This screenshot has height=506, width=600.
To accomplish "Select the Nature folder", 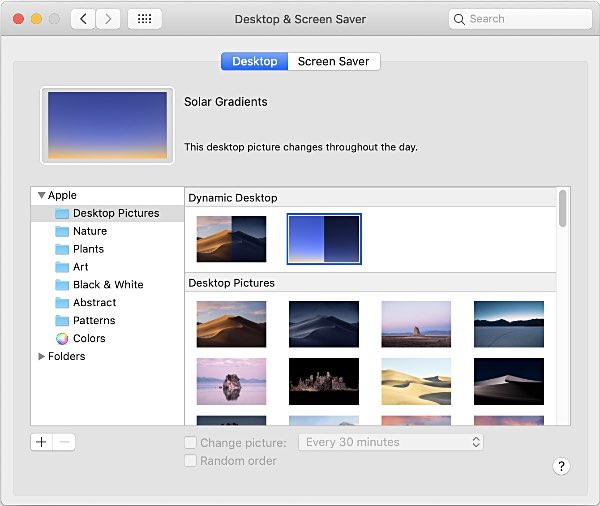I will pos(89,231).
